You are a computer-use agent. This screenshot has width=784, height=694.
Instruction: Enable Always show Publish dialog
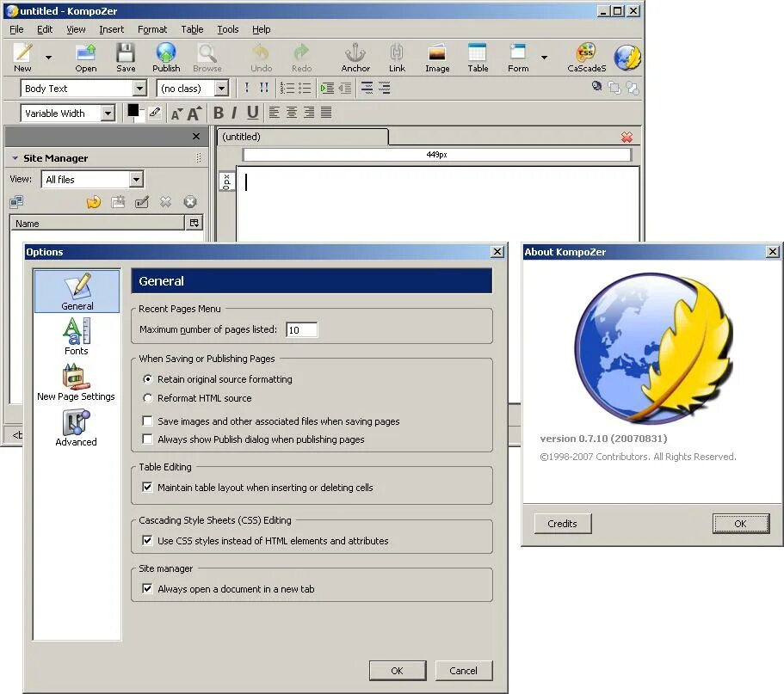coord(147,439)
